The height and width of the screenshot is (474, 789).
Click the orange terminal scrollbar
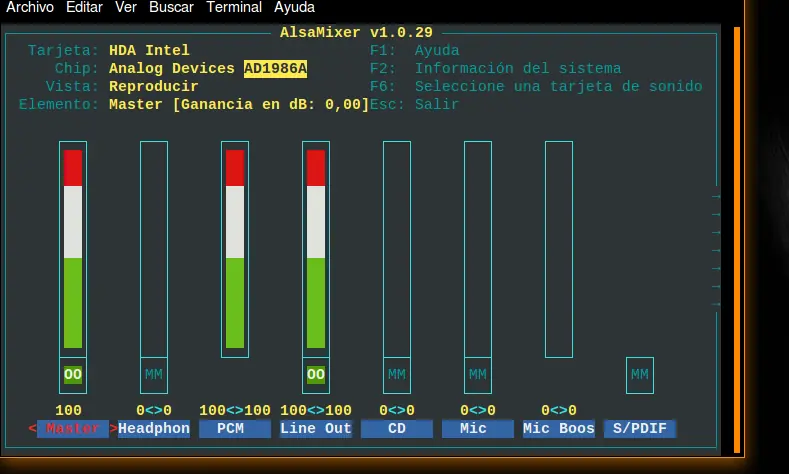[x=737, y=240]
